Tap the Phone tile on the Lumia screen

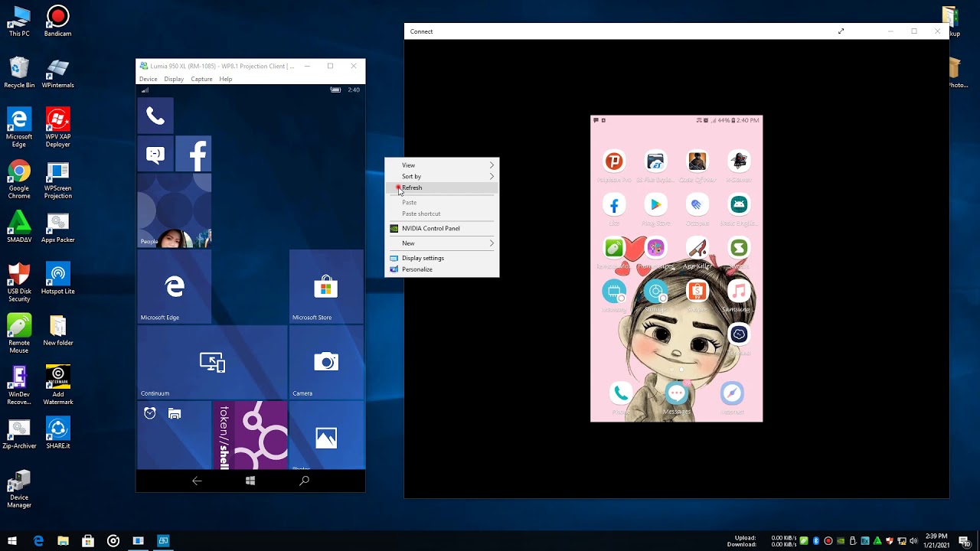[155, 116]
